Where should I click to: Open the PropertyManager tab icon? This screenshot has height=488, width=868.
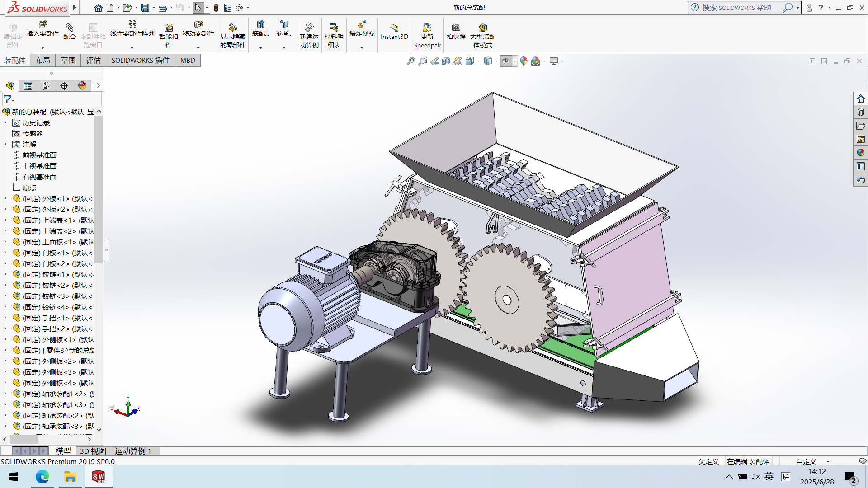pos(28,86)
